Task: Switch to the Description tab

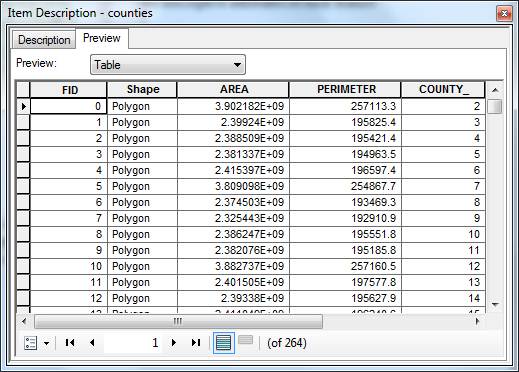Action: tap(44, 40)
